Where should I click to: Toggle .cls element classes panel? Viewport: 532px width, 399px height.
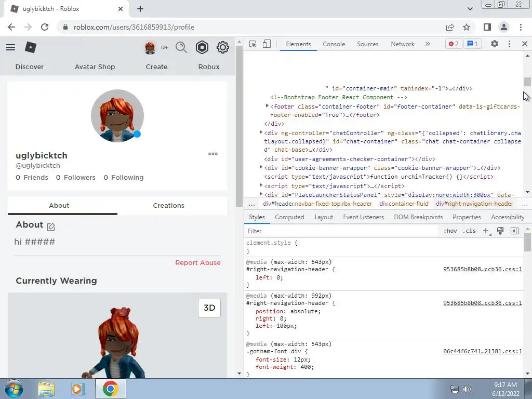pyautogui.click(x=469, y=231)
